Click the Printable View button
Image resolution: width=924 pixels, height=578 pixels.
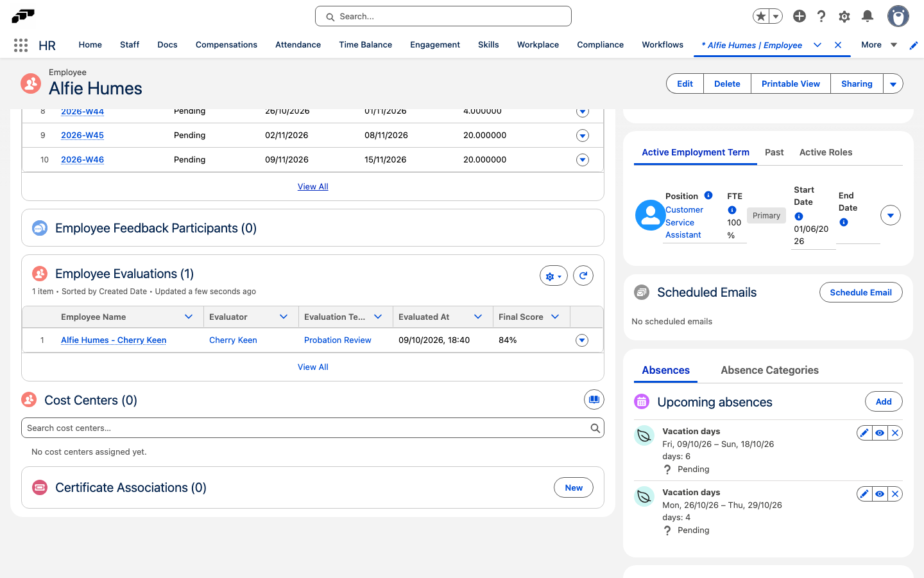pyautogui.click(x=791, y=84)
